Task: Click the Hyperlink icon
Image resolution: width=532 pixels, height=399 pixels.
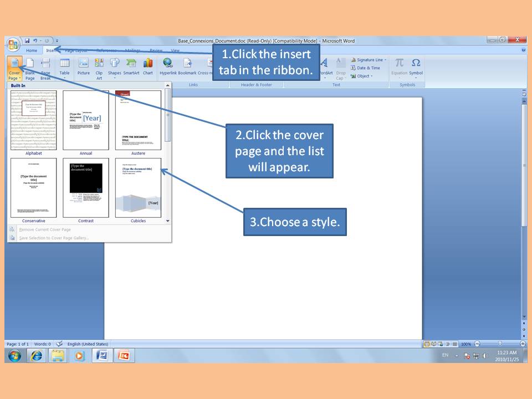Action: click(168, 66)
